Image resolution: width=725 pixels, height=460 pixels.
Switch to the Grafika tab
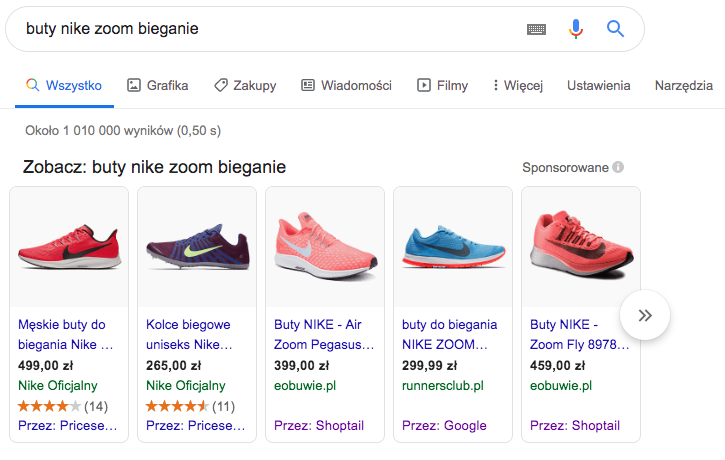point(158,86)
